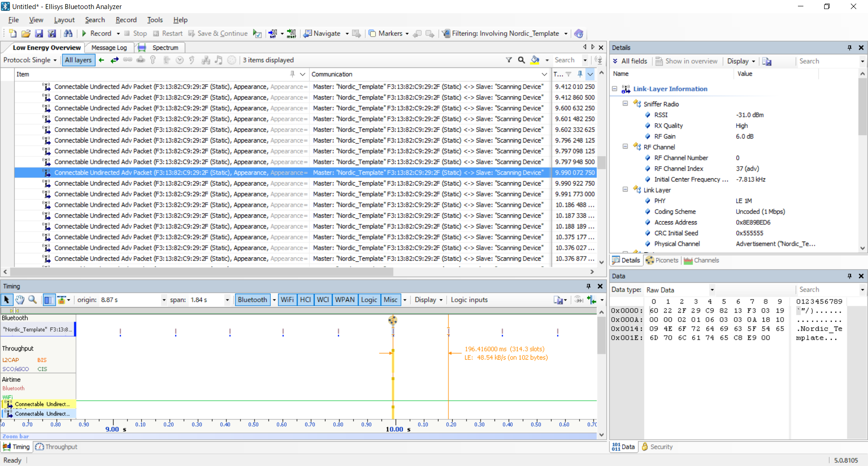Toggle the All layers button
This screenshot has width=868, height=466.
point(78,60)
